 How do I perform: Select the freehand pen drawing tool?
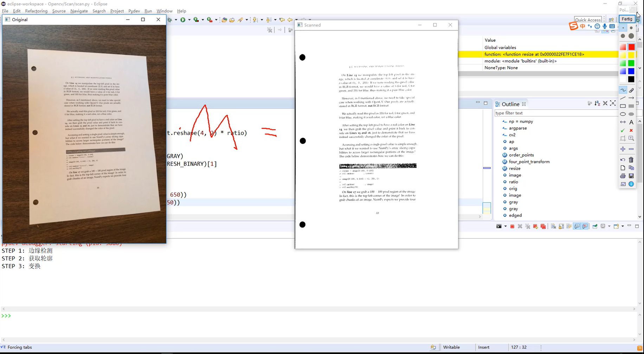(623, 90)
